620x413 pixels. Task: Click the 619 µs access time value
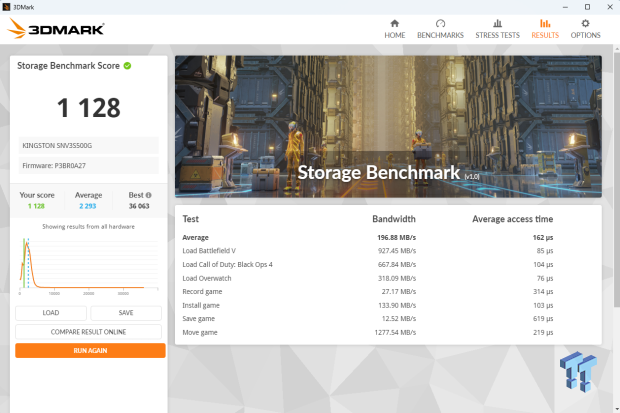pos(543,319)
